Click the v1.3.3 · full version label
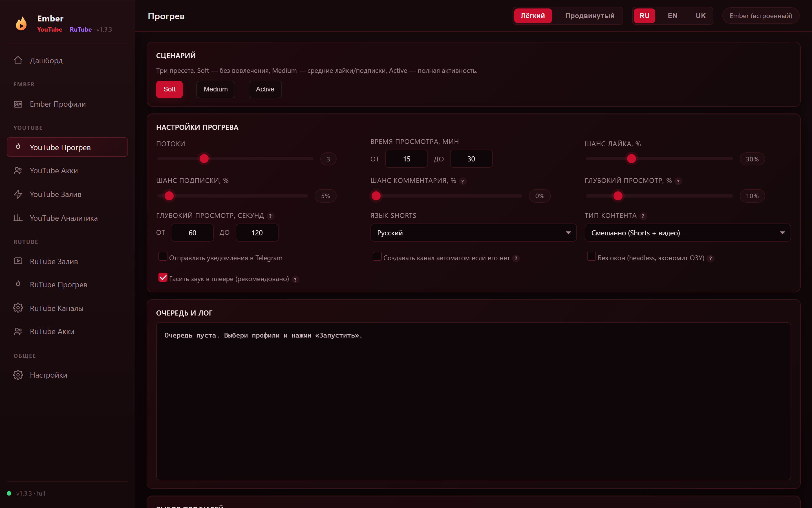 [x=30, y=493]
